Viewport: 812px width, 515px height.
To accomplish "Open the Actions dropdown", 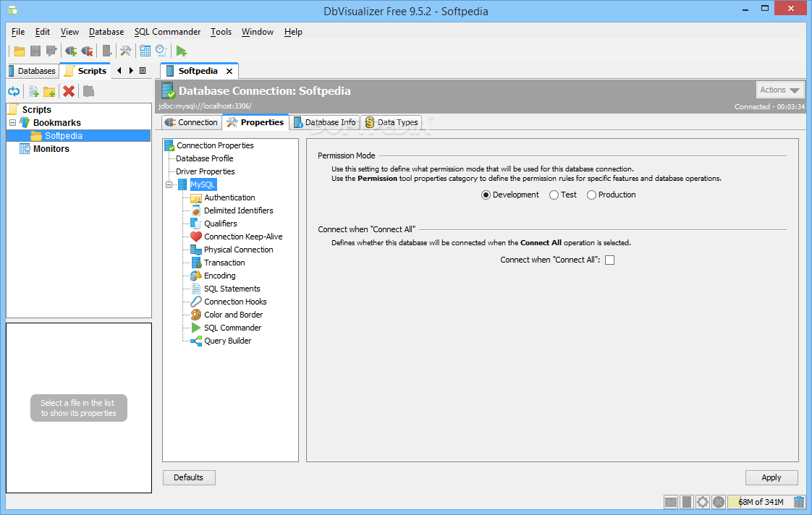I will [780, 90].
